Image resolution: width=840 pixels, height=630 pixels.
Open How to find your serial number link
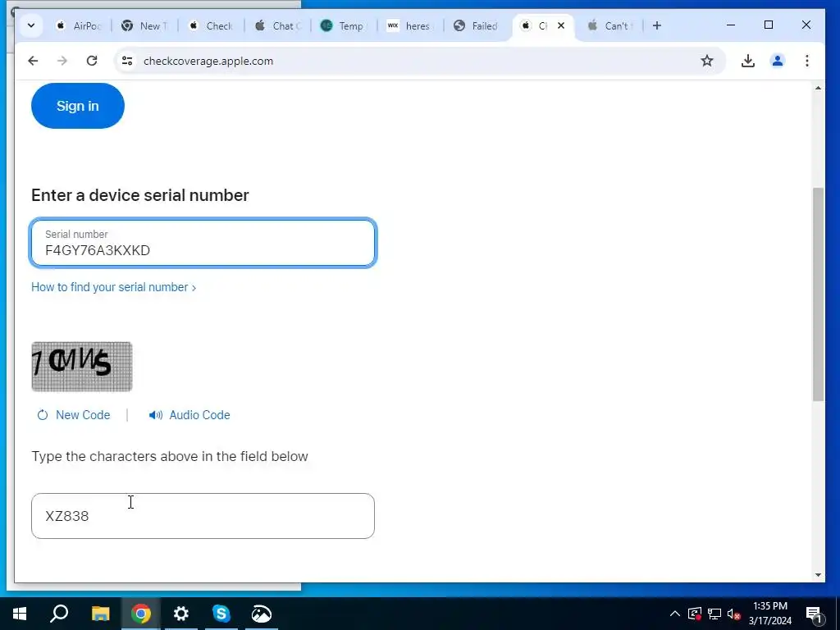(113, 287)
